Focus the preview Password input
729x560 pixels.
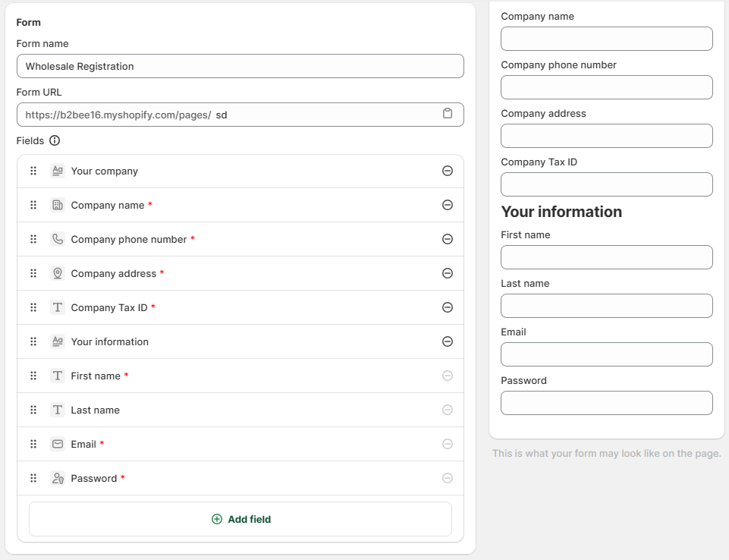click(607, 403)
